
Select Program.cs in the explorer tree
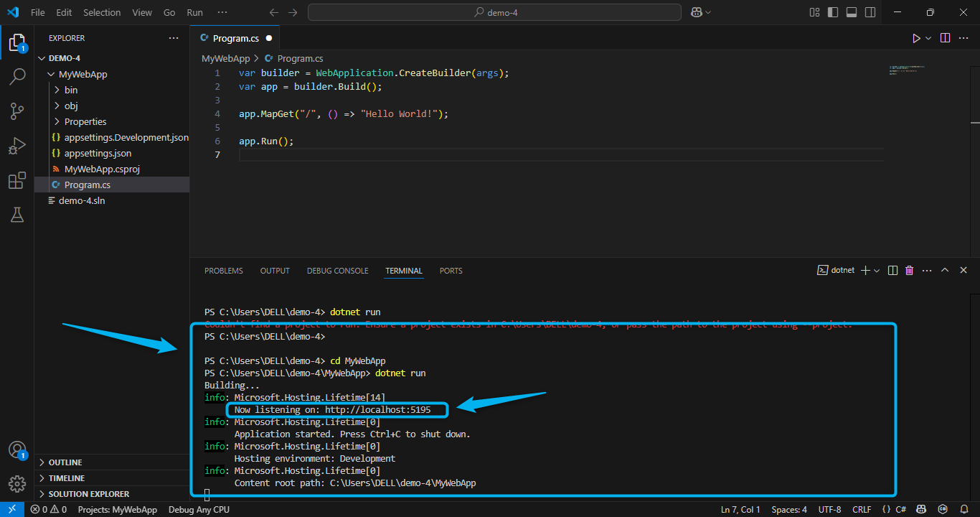point(112,185)
